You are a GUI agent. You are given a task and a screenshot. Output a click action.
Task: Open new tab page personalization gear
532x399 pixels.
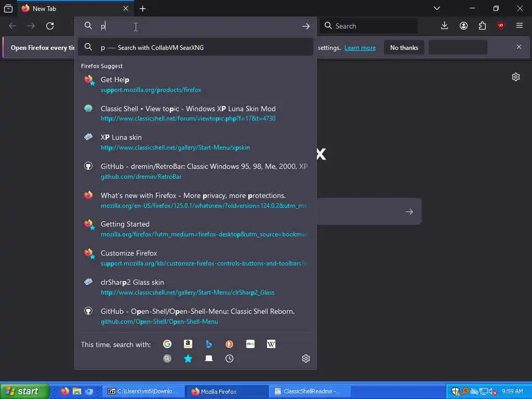click(x=516, y=77)
